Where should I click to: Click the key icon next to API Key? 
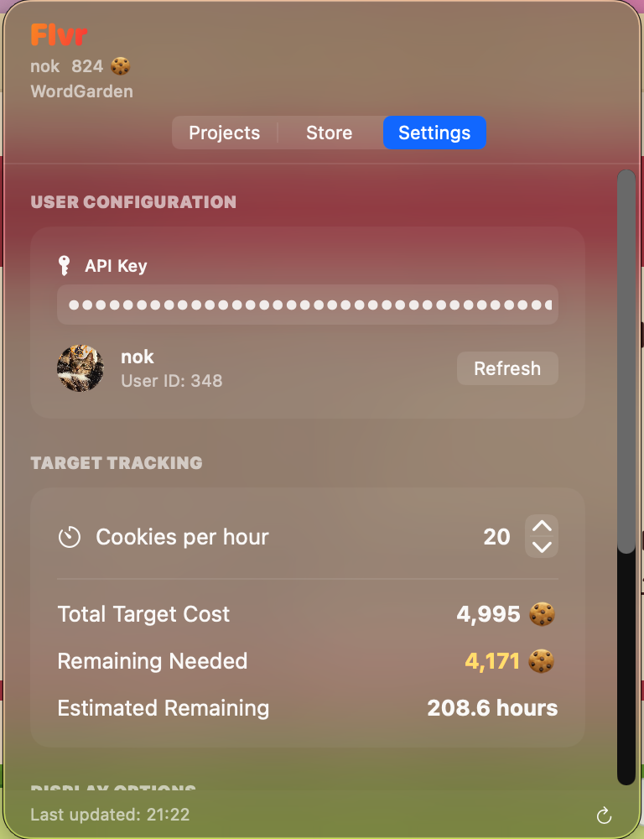pyautogui.click(x=65, y=266)
